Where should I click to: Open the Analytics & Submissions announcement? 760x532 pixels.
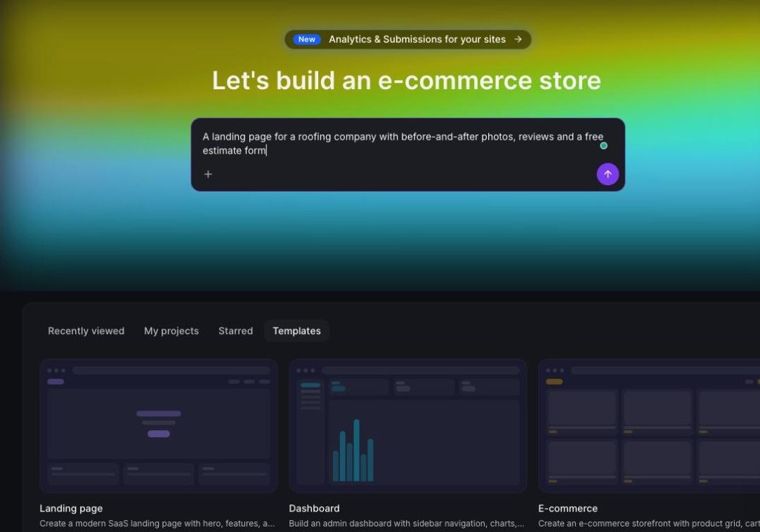pyautogui.click(x=407, y=39)
